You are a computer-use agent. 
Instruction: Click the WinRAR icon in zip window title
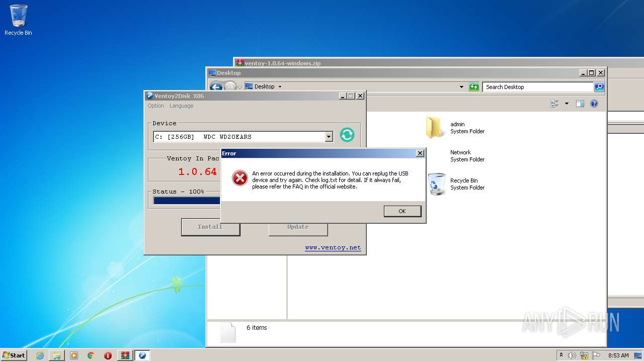click(x=239, y=63)
